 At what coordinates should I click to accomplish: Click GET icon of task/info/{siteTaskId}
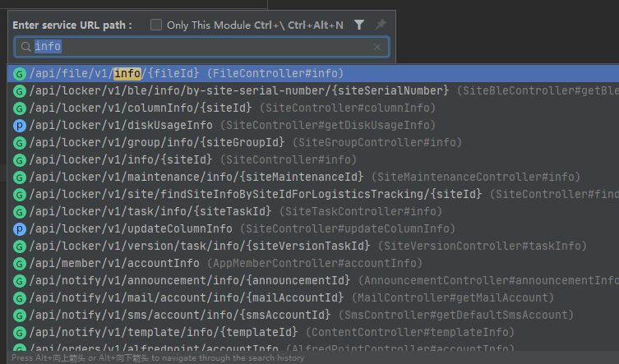(20, 212)
